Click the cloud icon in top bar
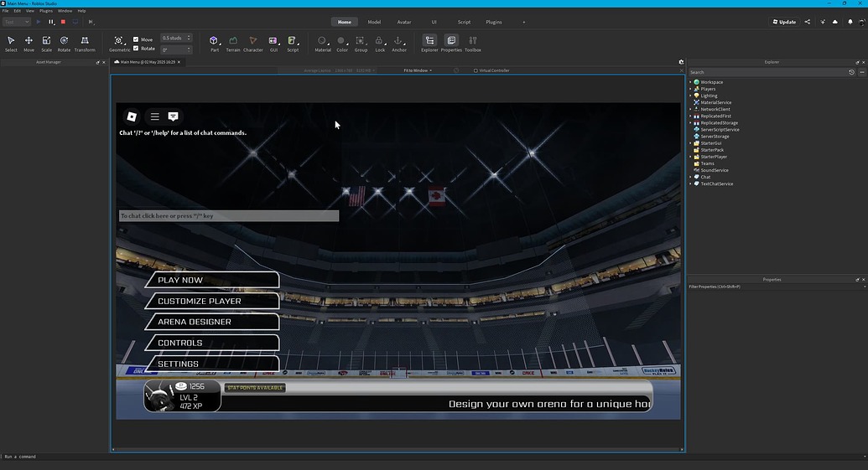Viewport: 868px width, 470px height. point(834,22)
